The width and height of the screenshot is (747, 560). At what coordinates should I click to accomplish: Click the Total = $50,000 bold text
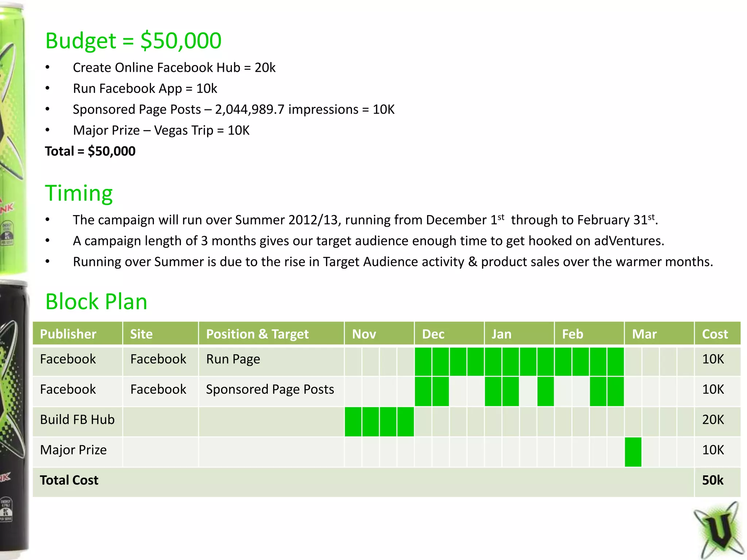[90, 151]
